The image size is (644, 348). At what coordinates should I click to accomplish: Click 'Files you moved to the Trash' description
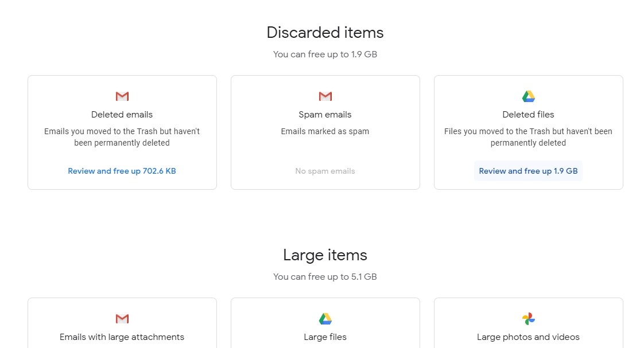[x=528, y=137]
